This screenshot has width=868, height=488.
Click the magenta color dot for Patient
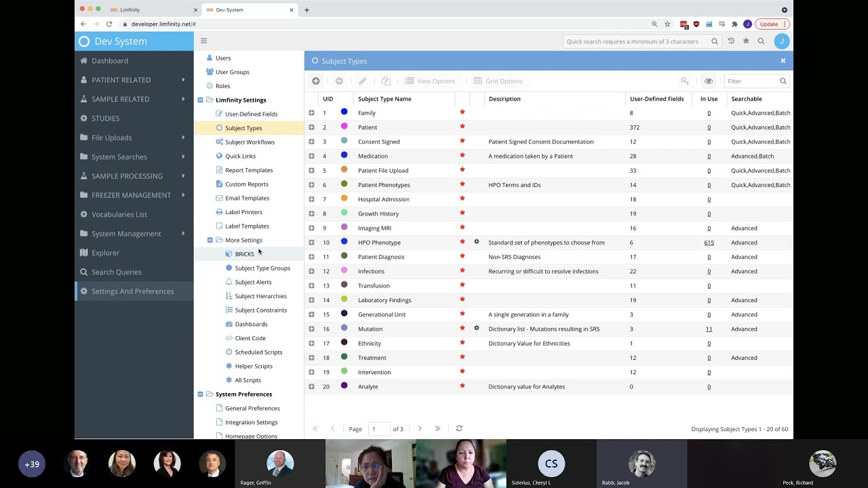(344, 126)
